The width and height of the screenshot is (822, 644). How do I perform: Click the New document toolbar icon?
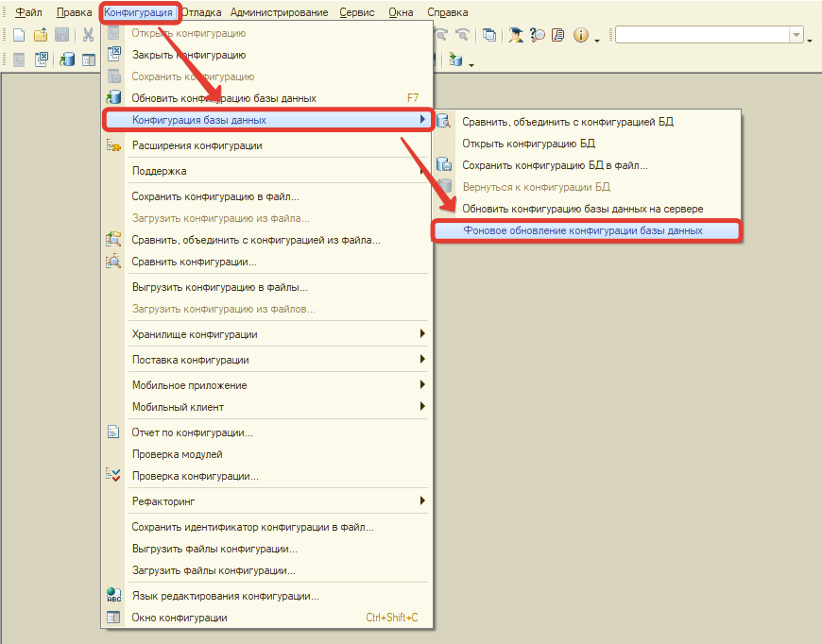pos(19,35)
